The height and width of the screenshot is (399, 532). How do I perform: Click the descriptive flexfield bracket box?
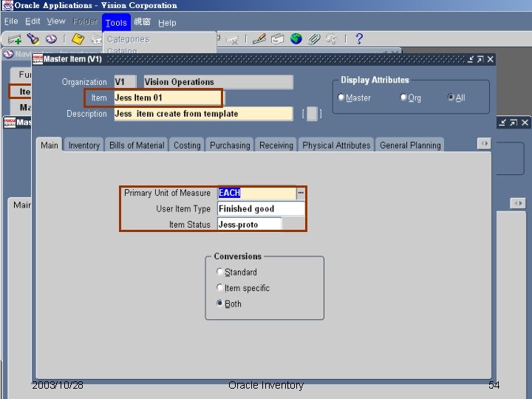coord(312,114)
